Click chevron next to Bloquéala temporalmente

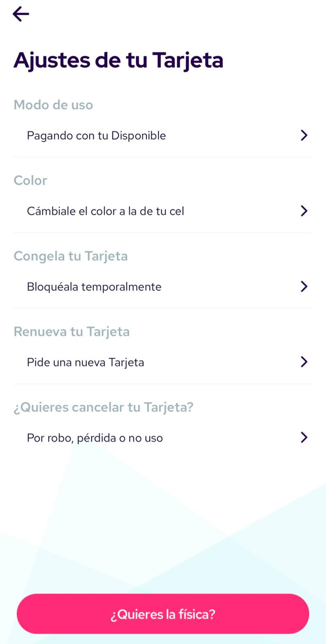click(x=304, y=286)
